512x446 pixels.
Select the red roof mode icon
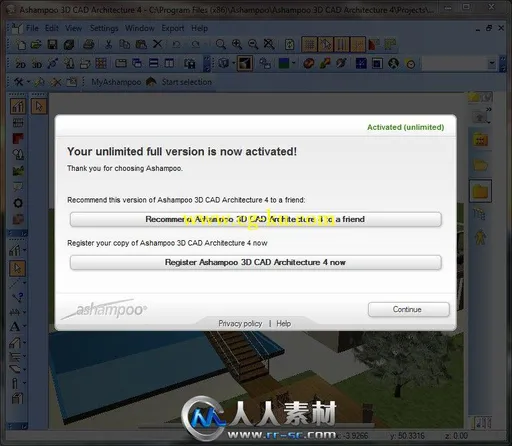click(x=18, y=138)
